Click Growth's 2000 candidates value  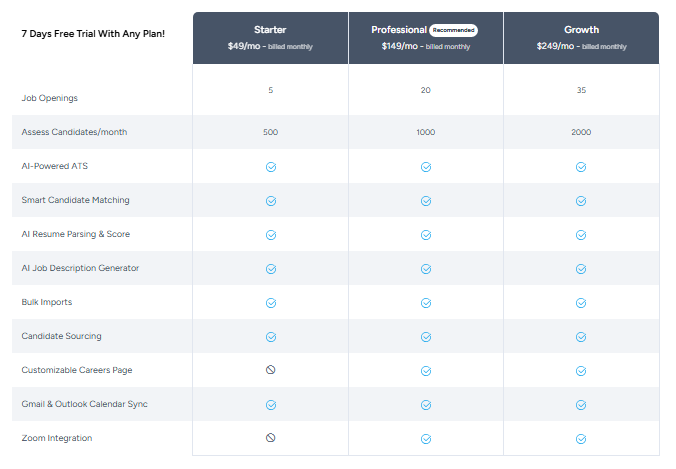581,132
